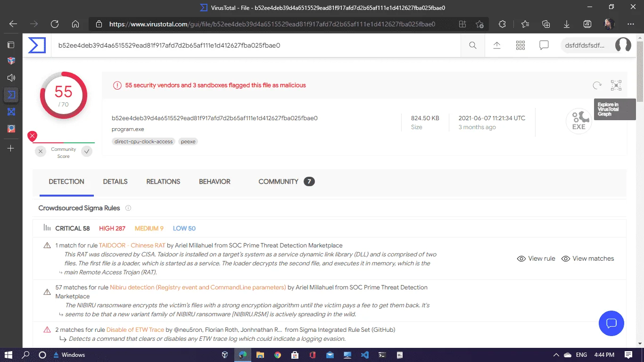Click the 2021-06-07 11:21:34 UTC timestamp

coord(492,118)
